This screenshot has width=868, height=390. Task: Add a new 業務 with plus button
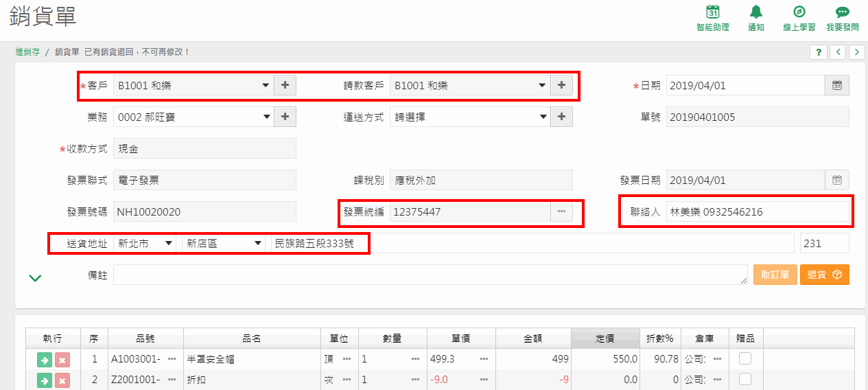coord(285,117)
